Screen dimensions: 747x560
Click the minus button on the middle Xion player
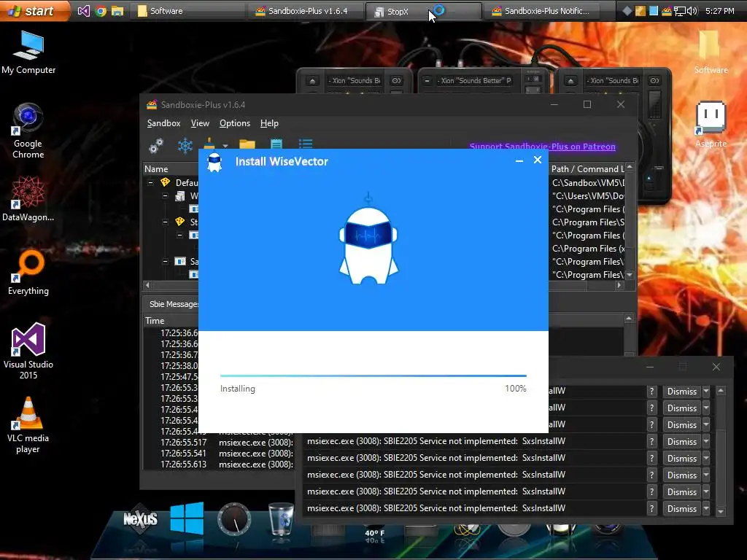pos(427,81)
